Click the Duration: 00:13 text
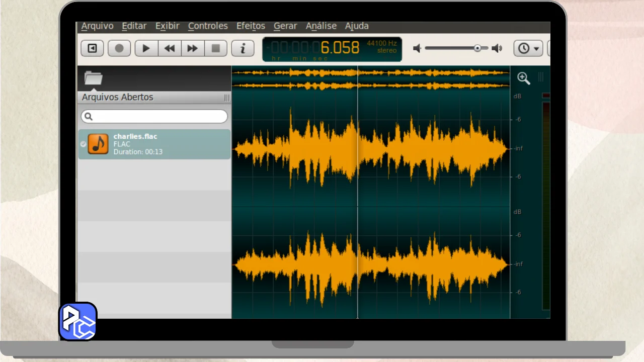This screenshot has width=644, height=362. 138,152
